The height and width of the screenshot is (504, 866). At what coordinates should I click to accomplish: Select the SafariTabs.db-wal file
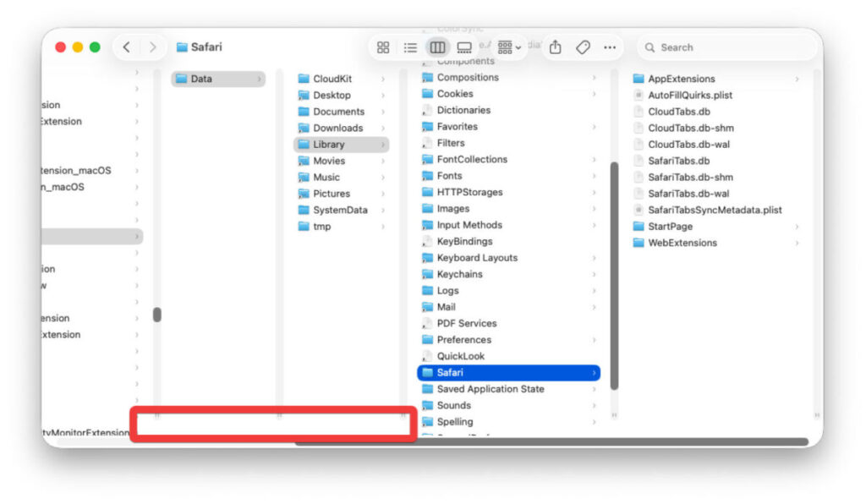717,194
